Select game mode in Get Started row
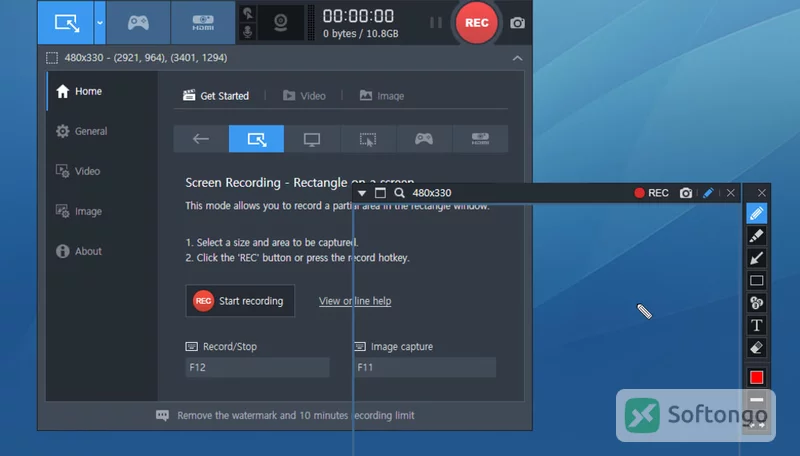 click(x=424, y=139)
